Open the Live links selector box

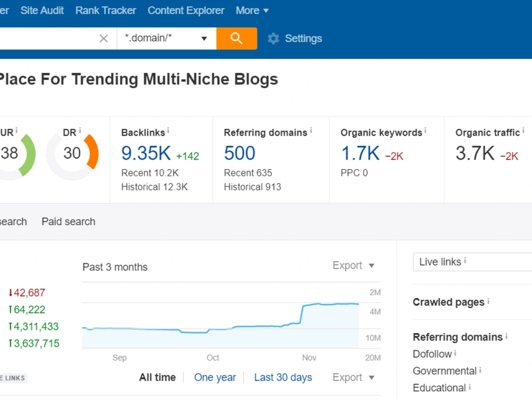pos(472,262)
